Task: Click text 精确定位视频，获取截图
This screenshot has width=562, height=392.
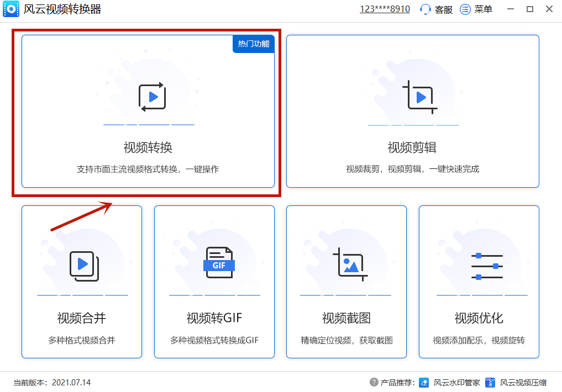Action: 346,340
